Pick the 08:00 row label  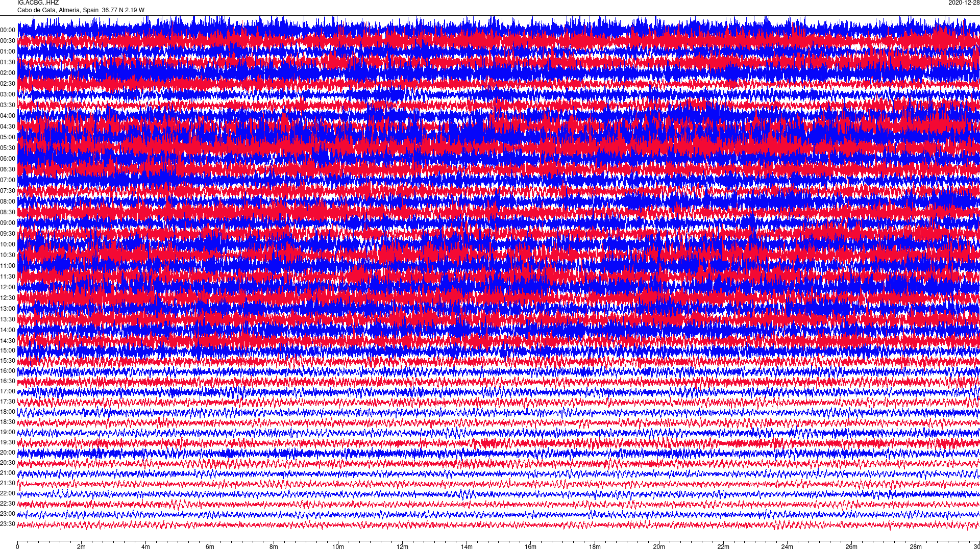8,202
